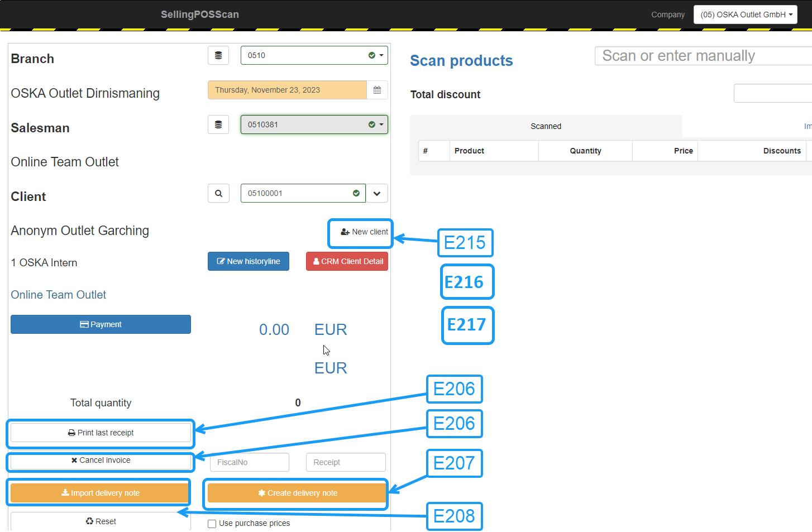Open the Company OSKA Outlet GmbH dropdown
The height and width of the screenshot is (532, 812).
745,15
